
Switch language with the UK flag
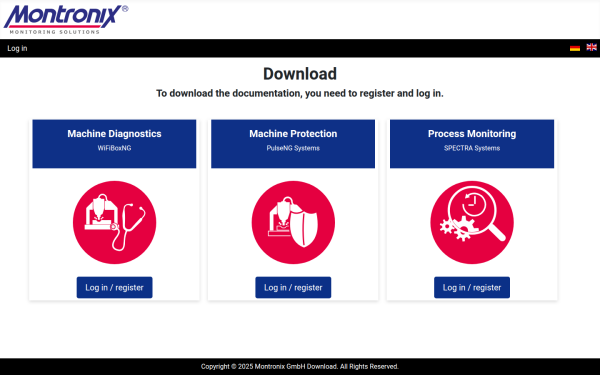click(592, 47)
